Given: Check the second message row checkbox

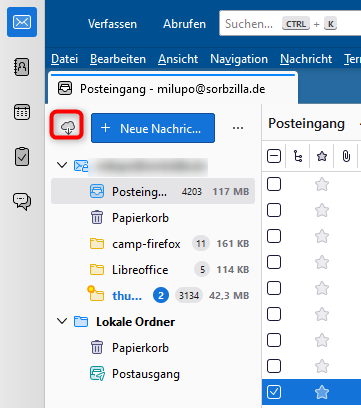Looking at the screenshot, I should 274,210.
